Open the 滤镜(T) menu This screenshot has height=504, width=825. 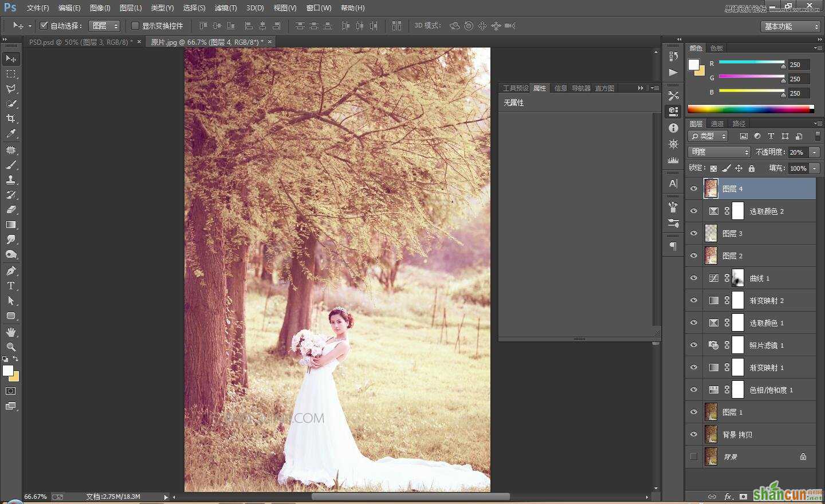(225, 8)
